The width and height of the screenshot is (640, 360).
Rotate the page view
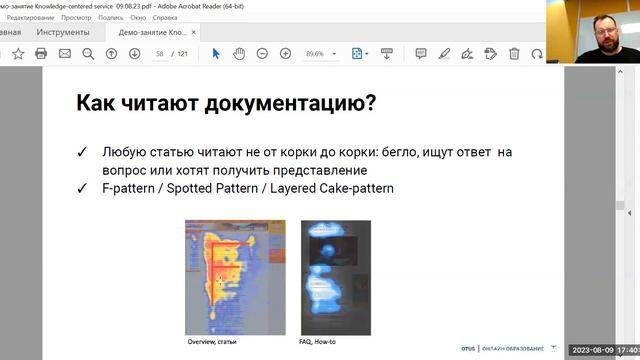537,53
